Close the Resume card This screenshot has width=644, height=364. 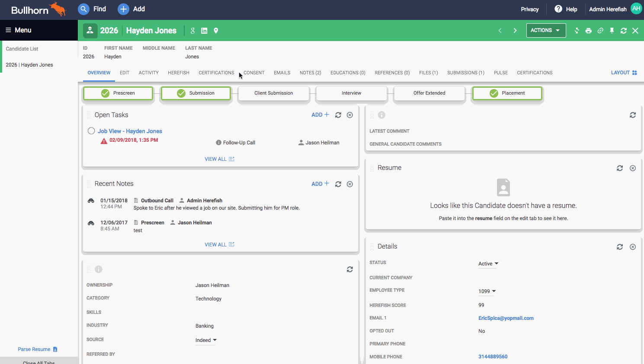coord(633,168)
